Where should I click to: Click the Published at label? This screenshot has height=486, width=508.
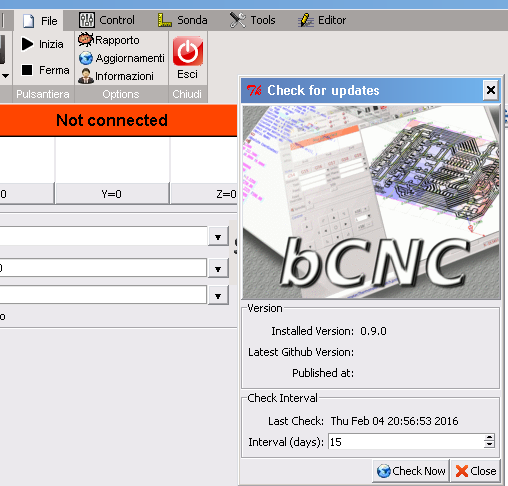click(323, 373)
